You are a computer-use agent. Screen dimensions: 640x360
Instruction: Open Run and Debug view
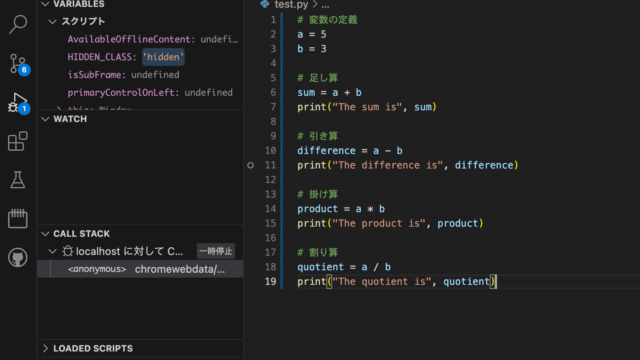tap(18, 103)
